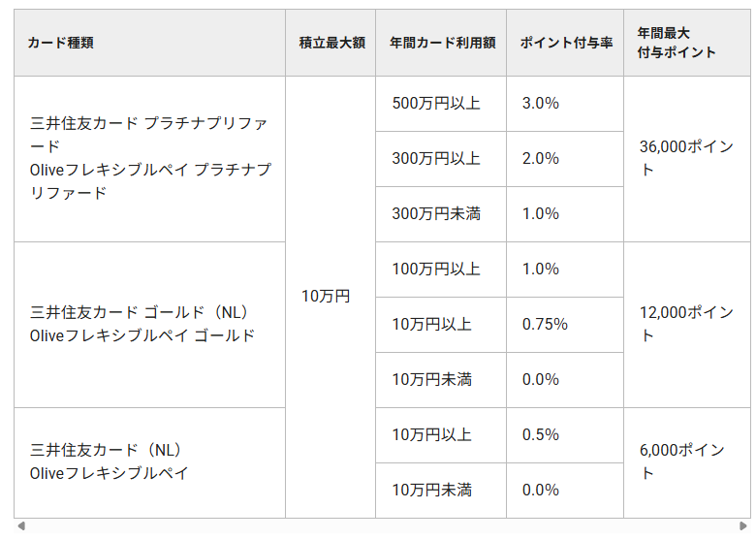Select the 300万円未満 usage cell
The width and height of the screenshot is (756, 540).
(441, 213)
